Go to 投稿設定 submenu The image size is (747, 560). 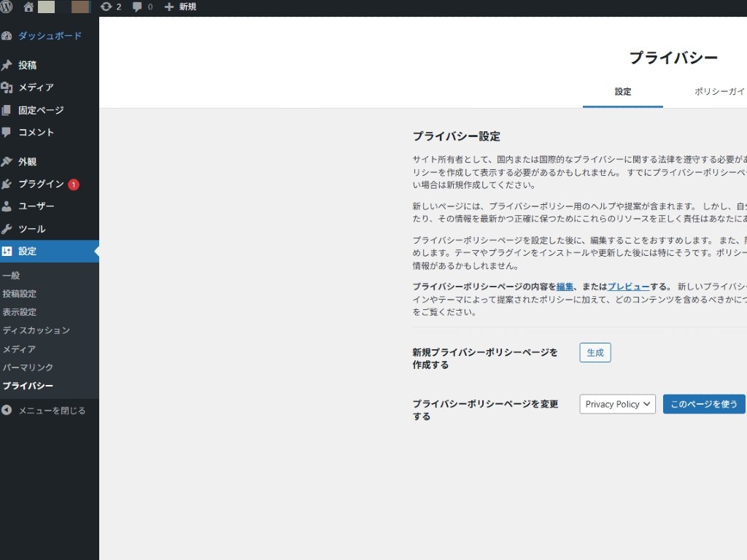20,294
